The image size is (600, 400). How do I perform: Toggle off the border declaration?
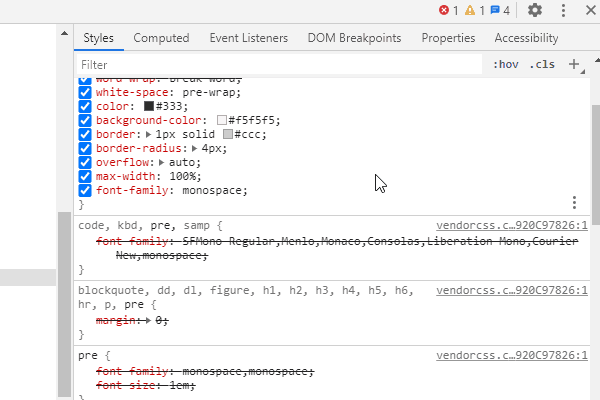(85, 134)
